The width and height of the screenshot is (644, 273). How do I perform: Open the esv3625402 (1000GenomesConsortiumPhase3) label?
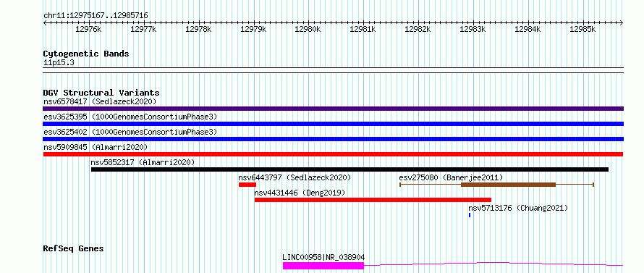[x=130, y=132]
